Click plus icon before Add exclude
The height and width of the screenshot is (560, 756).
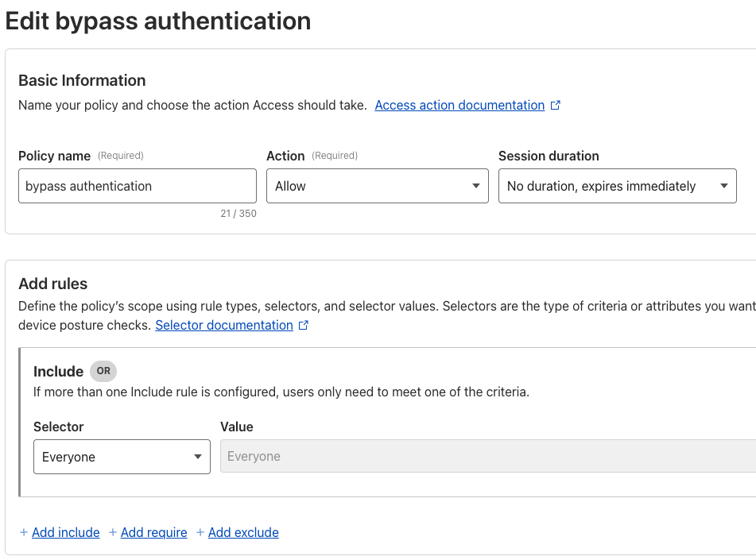click(200, 532)
